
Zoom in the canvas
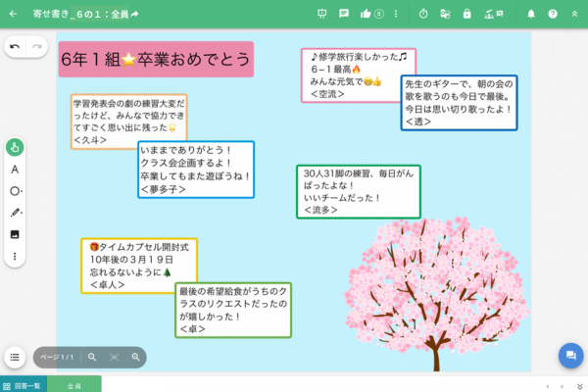tap(136, 357)
